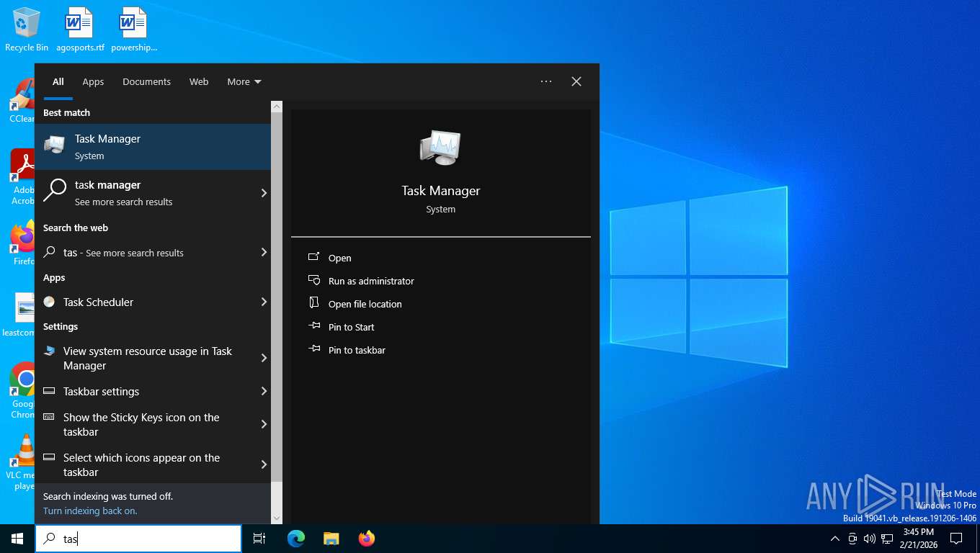Click the results scrollbar down arrow
Screen dimensions: 980x553
(277, 518)
